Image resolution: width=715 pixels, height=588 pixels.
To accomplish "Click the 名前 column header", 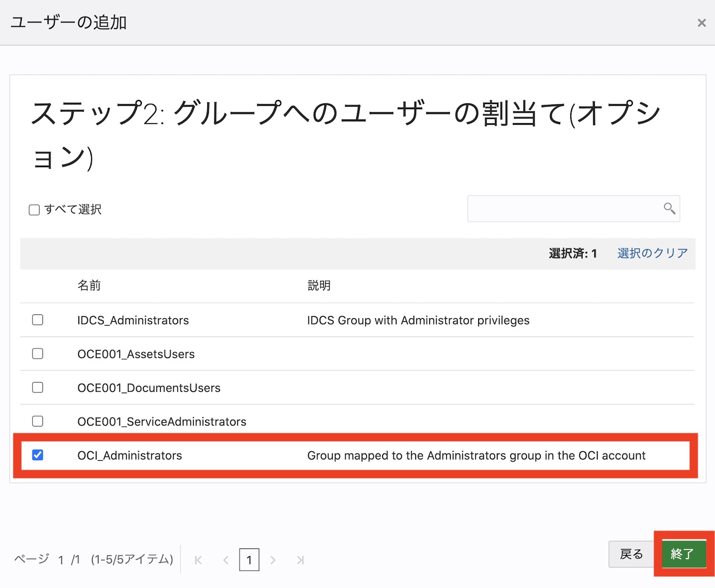I will point(89,285).
